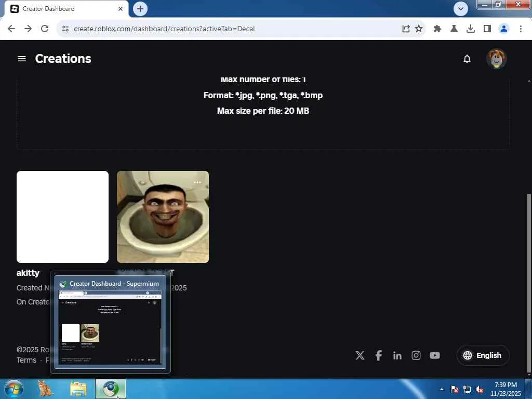
Task: Open the muted volume tray icon
Action: pos(480,389)
